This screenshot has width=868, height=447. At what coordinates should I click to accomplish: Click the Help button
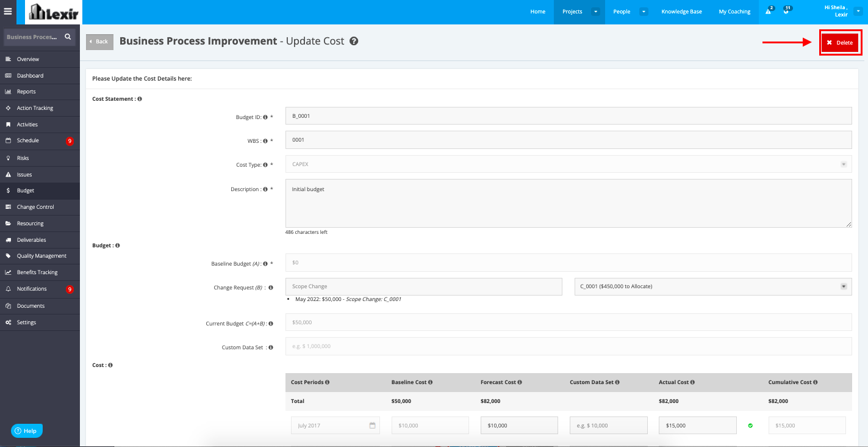point(27,431)
